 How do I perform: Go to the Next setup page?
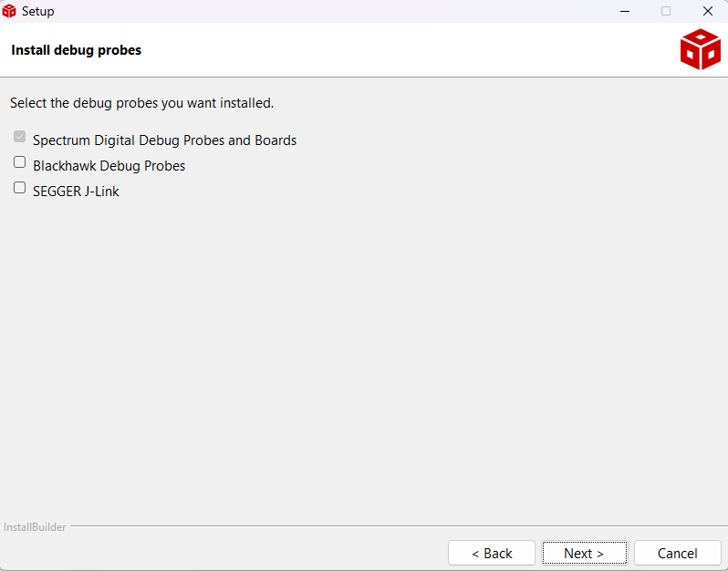coord(584,553)
